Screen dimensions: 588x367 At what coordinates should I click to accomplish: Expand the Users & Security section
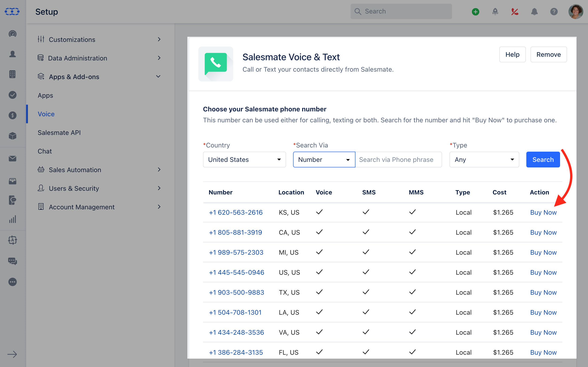pyautogui.click(x=100, y=188)
